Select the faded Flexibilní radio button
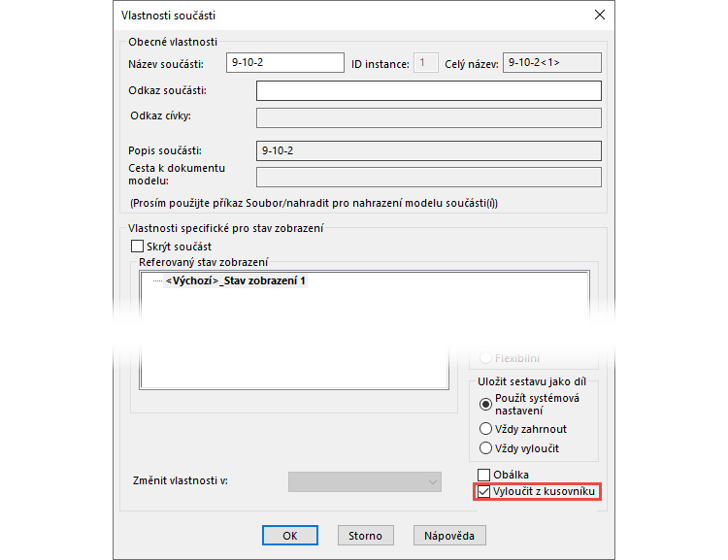The image size is (728, 560). point(486,357)
